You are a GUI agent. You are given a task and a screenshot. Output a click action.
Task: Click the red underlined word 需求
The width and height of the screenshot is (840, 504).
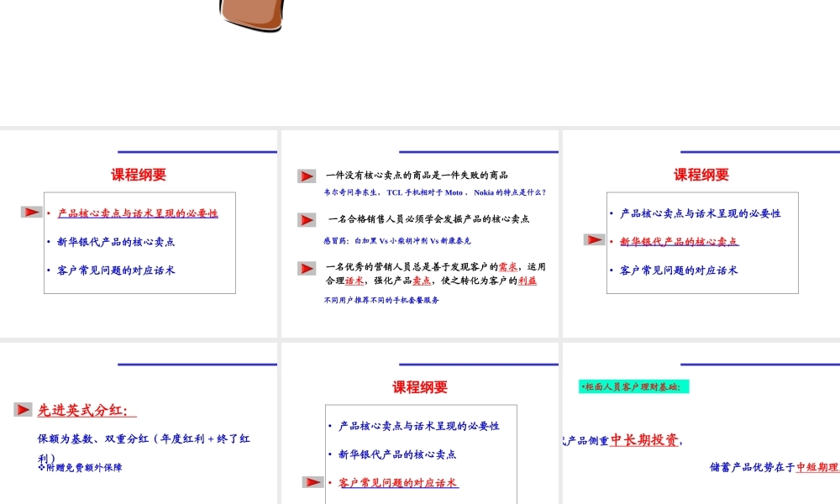(508, 267)
